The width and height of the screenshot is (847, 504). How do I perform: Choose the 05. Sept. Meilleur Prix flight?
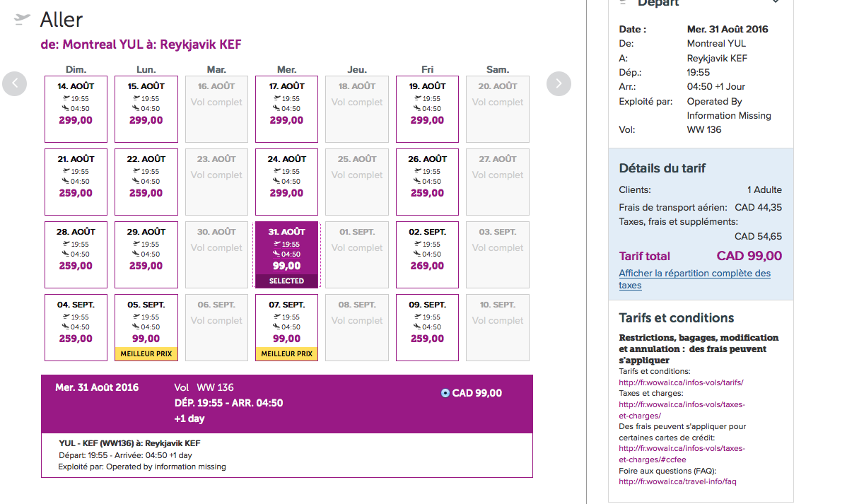[146, 327]
